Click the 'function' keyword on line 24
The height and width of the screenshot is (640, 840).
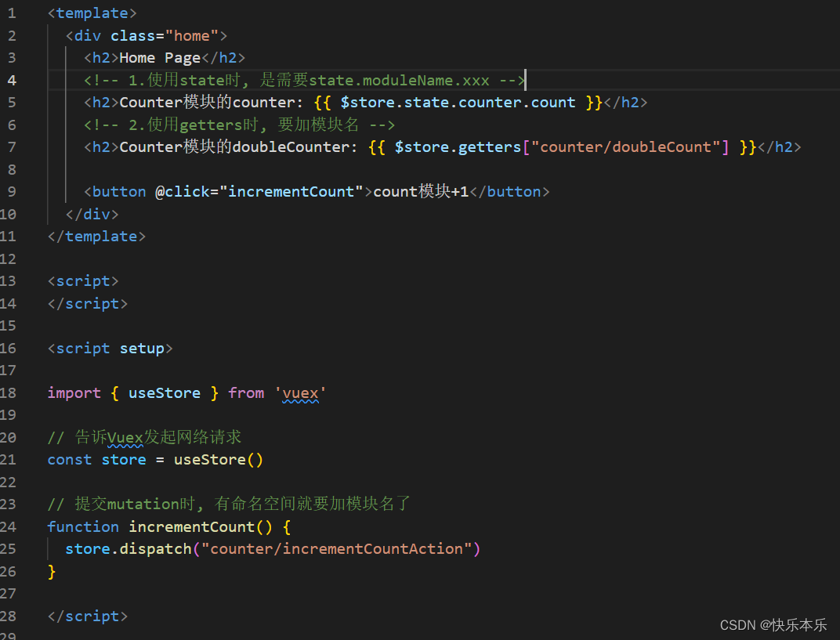pos(83,527)
